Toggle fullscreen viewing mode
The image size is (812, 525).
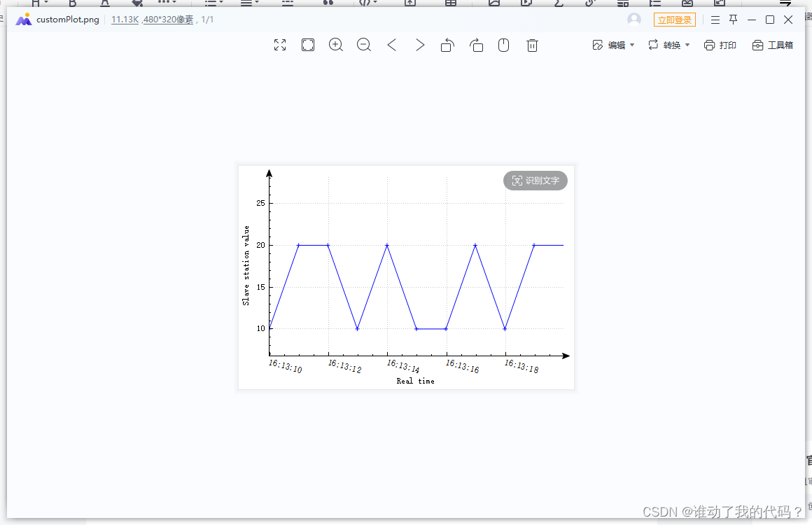coord(280,45)
